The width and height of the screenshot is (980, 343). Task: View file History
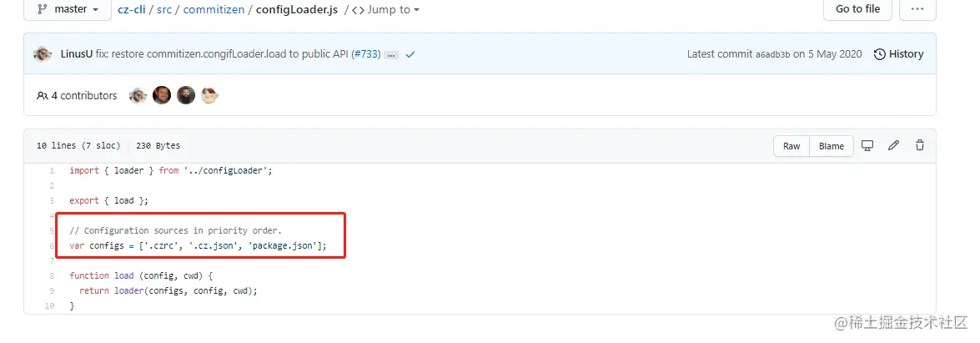(x=899, y=53)
